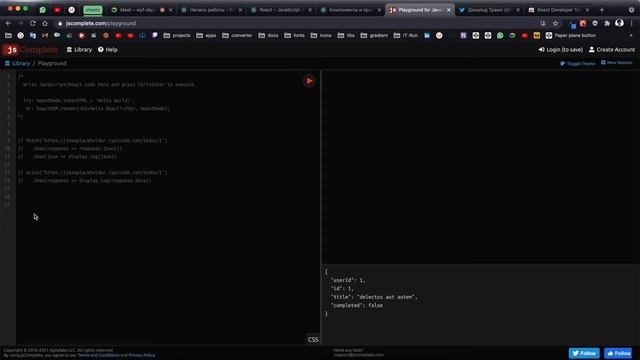Open the icons bookmark folder
This screenshot has height=360, width=640.
(321, 36)
